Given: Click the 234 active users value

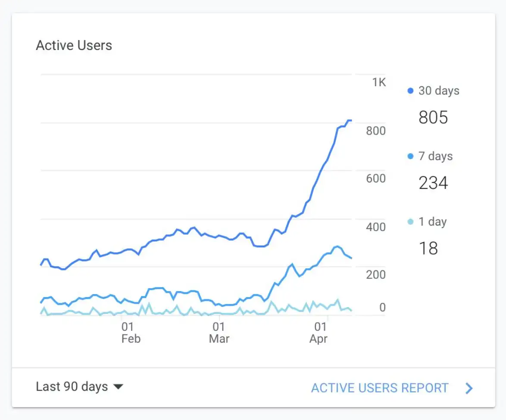Looking at the screenshot, I should pos(433,183).
